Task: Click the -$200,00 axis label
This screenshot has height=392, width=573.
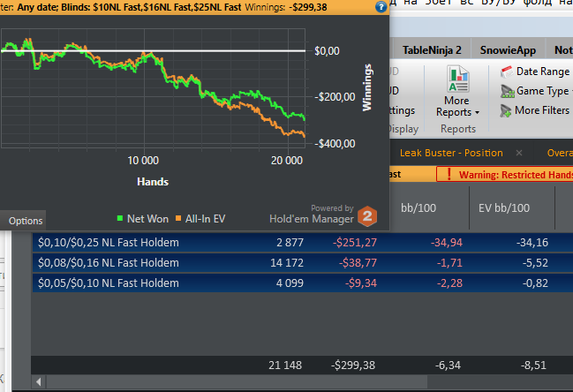Action: coord(336,97)
